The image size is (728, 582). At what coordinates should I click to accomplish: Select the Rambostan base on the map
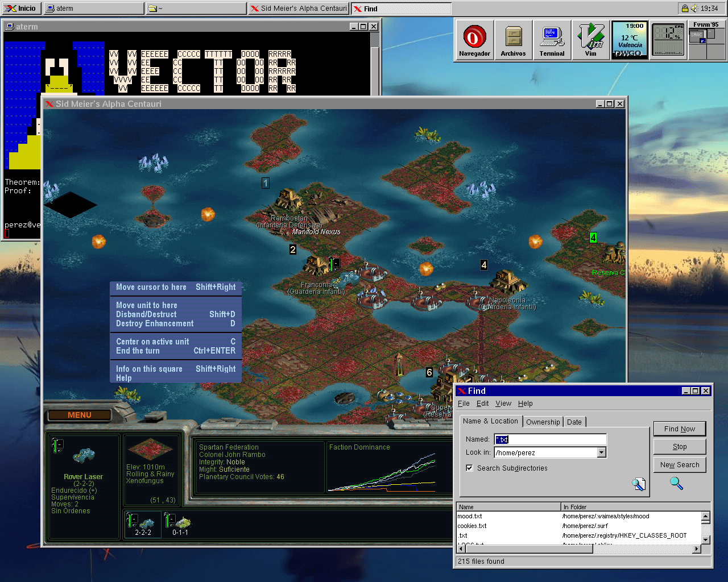[x=289, y=200]
